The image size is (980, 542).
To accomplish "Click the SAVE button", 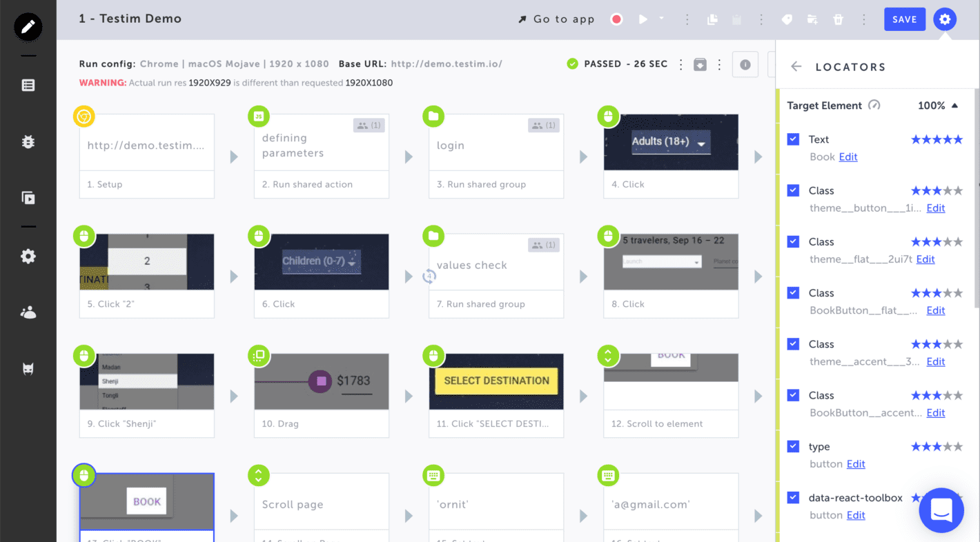I will coord(905,19).
